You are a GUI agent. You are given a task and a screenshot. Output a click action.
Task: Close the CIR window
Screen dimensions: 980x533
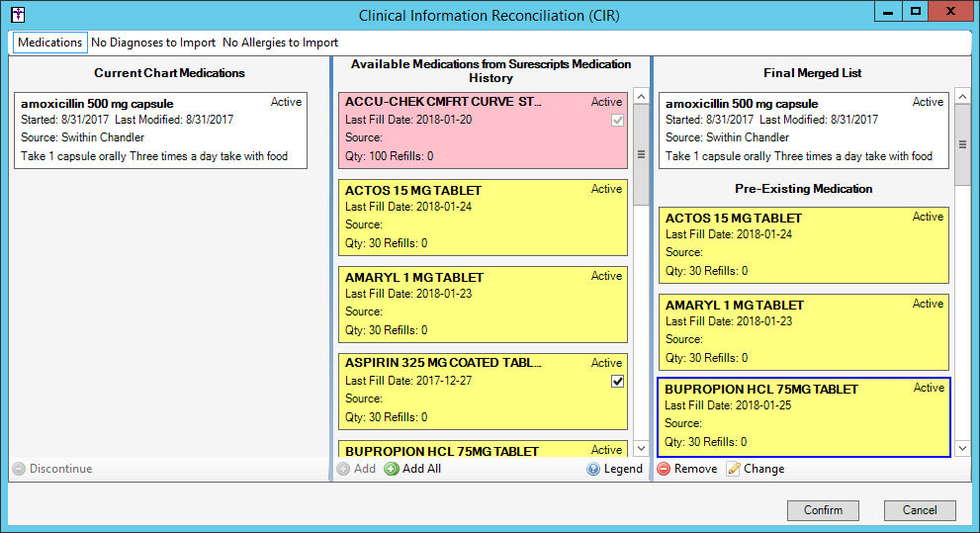click(x=950, y=12)
